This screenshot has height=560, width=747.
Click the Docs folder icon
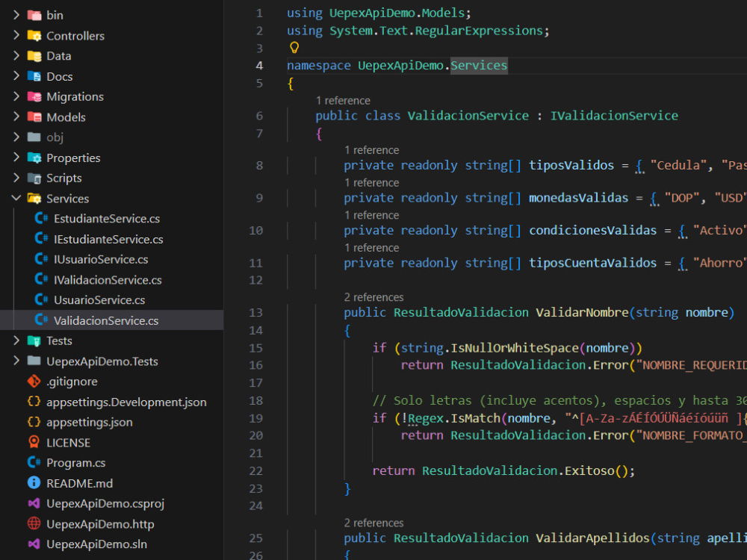34,76
